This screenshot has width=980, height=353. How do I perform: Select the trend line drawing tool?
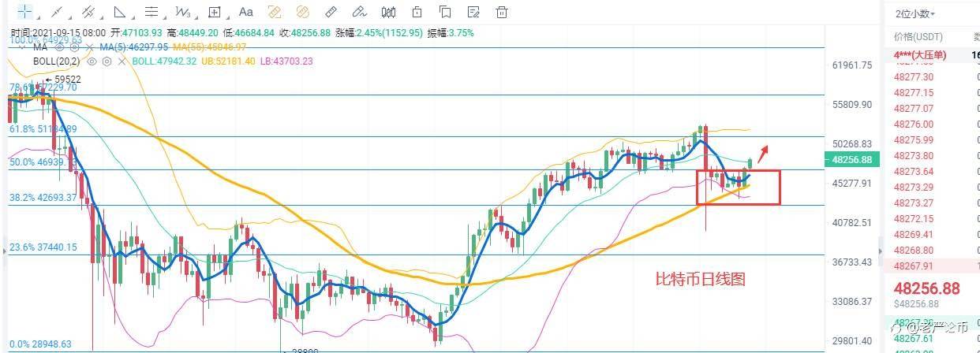point(57,12)
